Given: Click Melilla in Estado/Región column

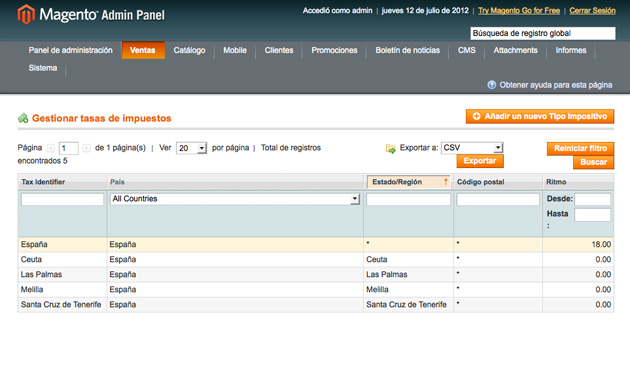Looking at the screenshot, I should [377, 289].
